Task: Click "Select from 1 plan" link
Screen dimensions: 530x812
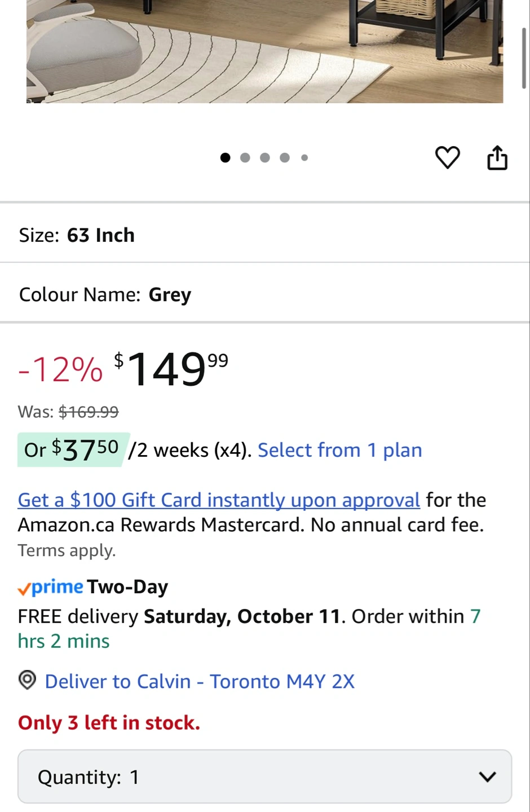Action: tap(339, 450)
